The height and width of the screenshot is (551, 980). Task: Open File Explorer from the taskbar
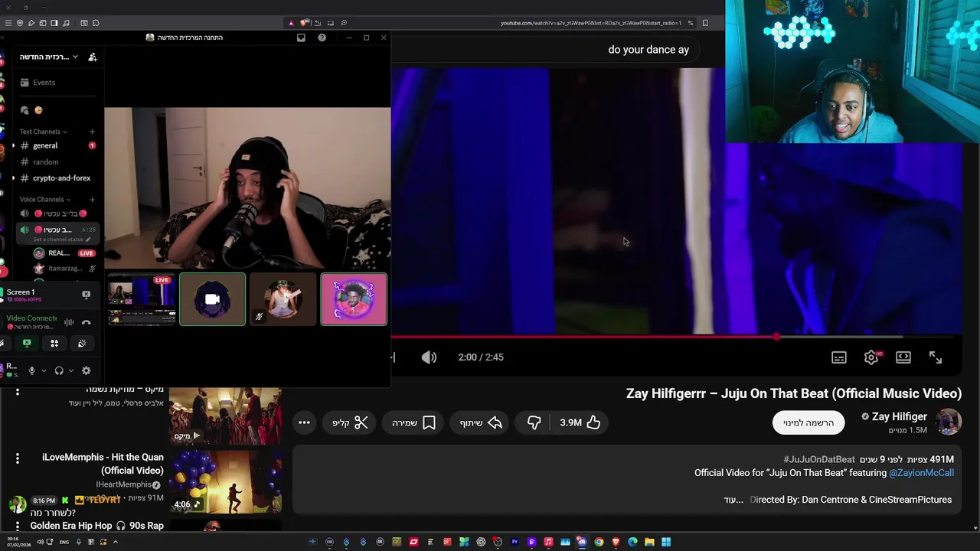(649, 542)
